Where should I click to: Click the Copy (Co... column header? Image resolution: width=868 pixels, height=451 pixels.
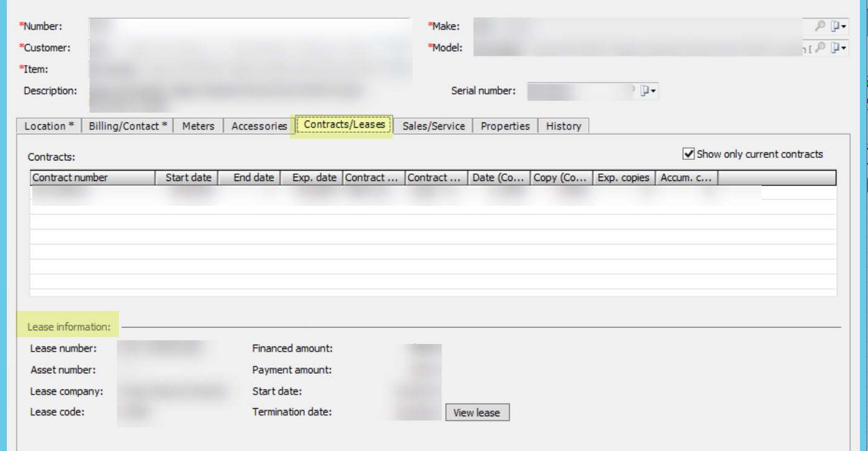[x=562, y=178]
